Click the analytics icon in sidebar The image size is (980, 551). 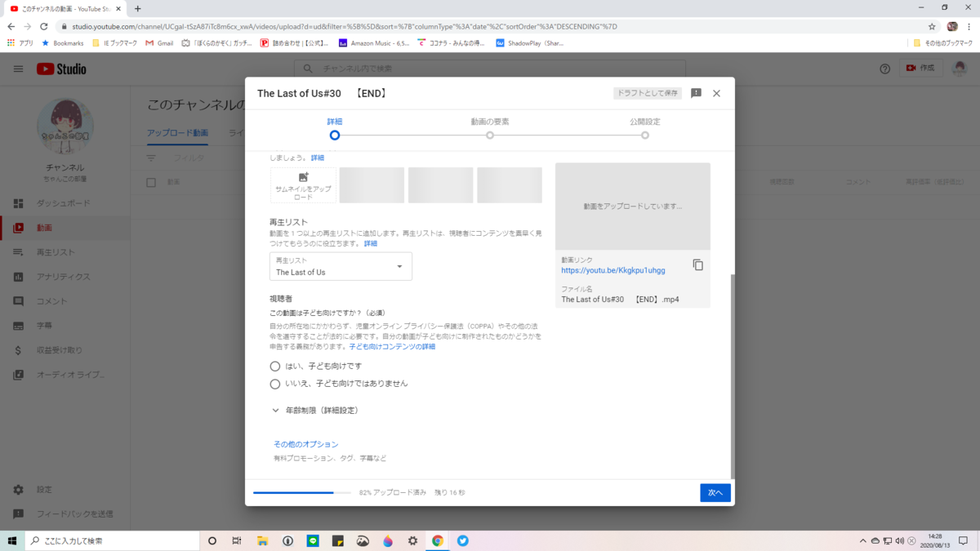(18, 277)
